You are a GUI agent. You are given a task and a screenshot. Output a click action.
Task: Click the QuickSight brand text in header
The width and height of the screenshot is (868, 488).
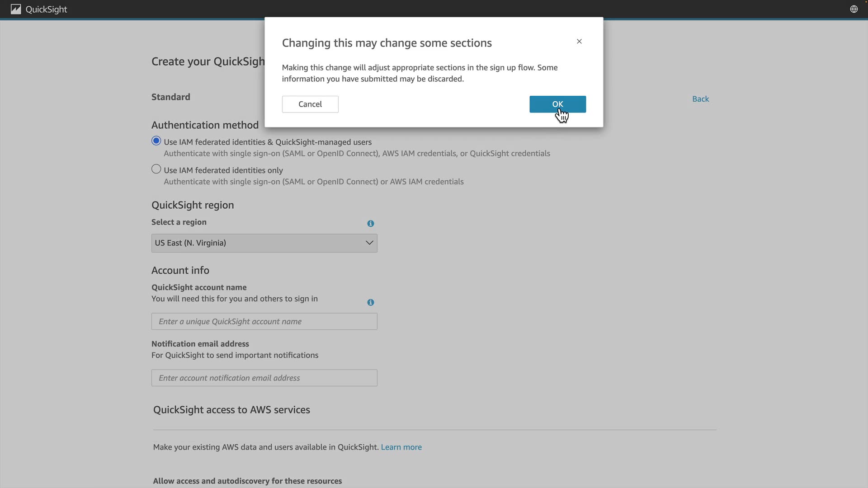tap(46, 9)
